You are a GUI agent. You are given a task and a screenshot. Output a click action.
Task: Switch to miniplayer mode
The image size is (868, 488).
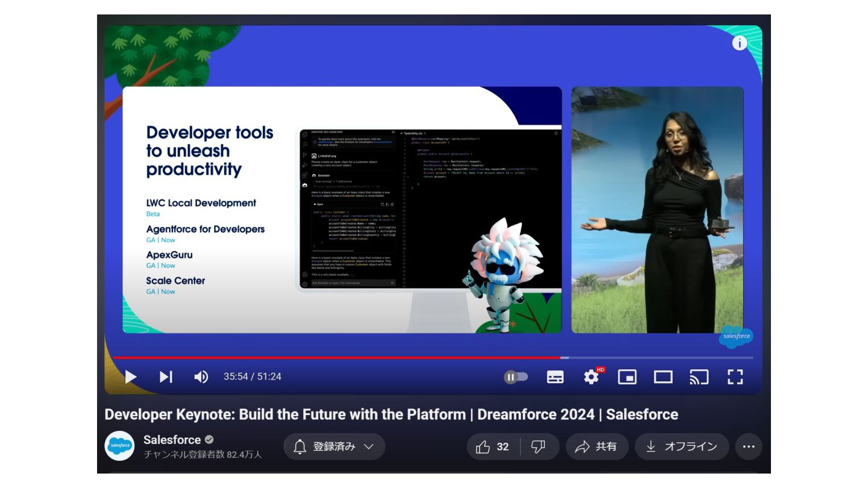pos(627,377)
